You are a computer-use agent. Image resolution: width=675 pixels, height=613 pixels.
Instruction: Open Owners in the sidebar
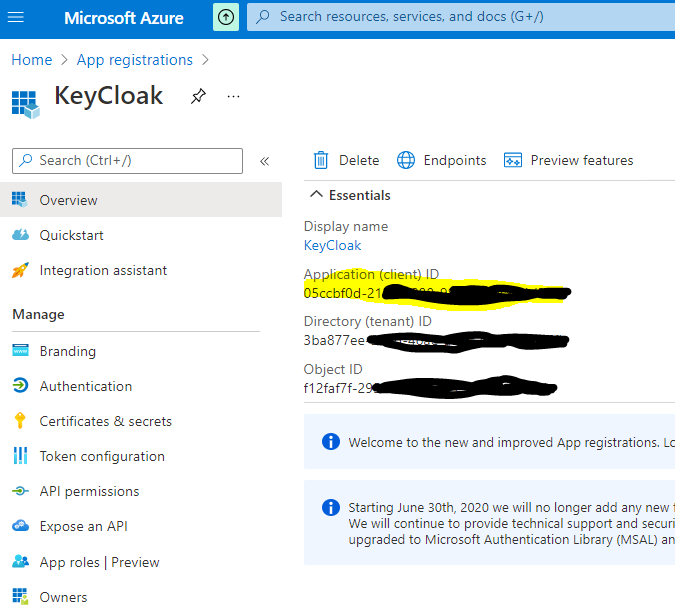(63, 597)
